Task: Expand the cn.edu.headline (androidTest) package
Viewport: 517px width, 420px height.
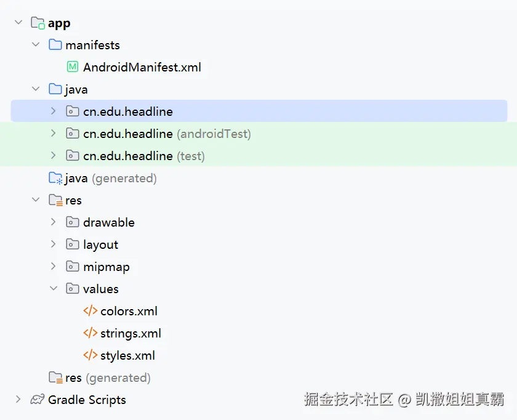Action: 54,133
